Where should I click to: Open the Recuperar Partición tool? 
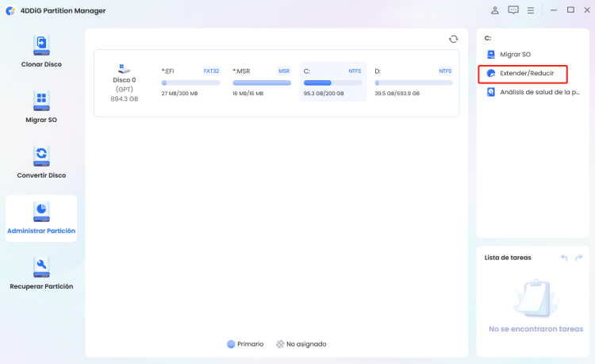(41, 274)
